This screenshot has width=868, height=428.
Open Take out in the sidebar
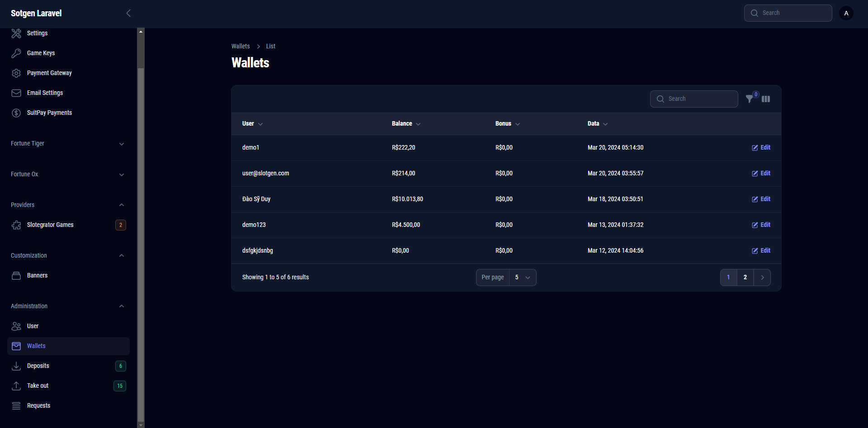(38, 386)
